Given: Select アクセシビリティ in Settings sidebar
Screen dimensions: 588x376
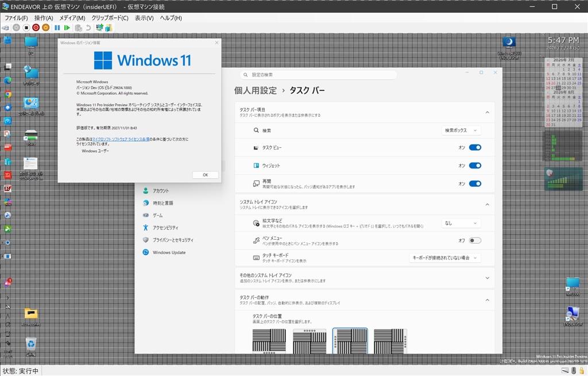Looking at the screenshot, I should (x=161, y=228).
